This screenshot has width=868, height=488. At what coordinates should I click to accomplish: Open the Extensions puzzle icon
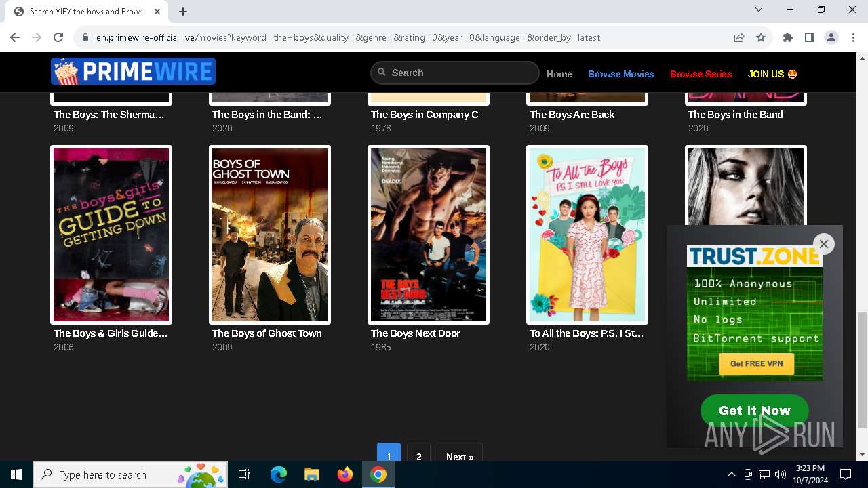click(788, 37)
